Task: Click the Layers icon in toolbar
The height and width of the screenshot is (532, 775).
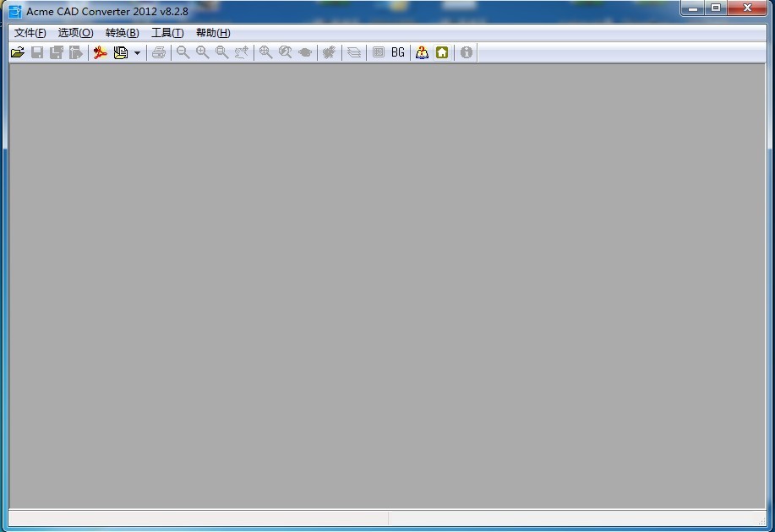Action: [x=354, y=52]
